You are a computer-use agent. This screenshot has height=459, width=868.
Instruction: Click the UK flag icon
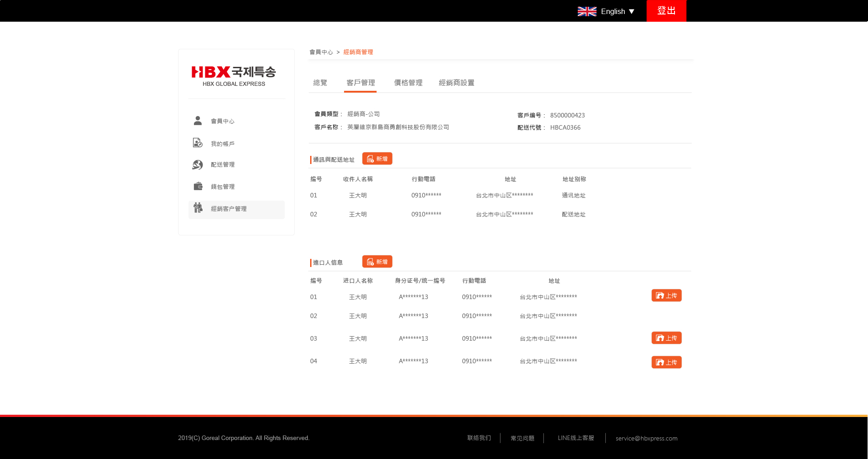point(587,11)
